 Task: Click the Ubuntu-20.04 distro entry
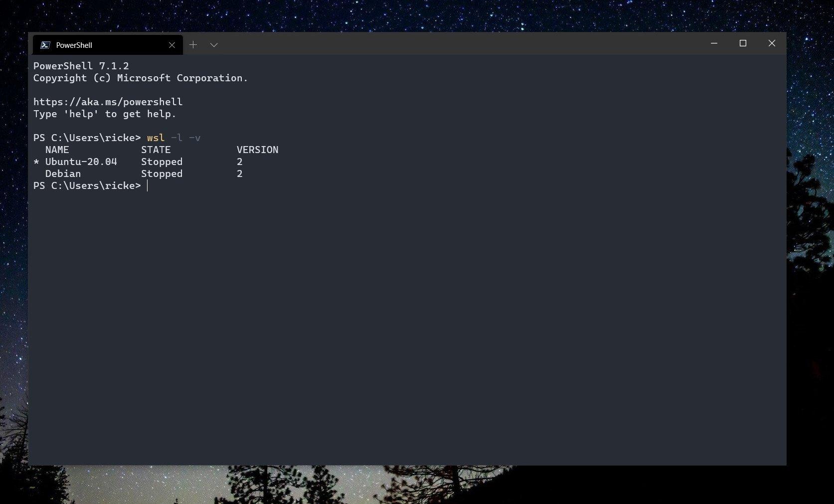pyautogui.click(x=81, y=162)
